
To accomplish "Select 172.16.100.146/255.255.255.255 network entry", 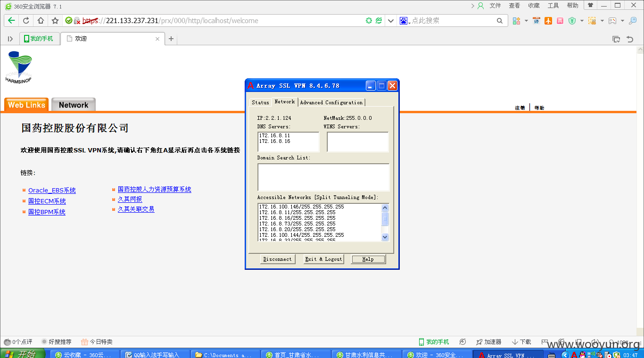I will click(x=302, y=207).
